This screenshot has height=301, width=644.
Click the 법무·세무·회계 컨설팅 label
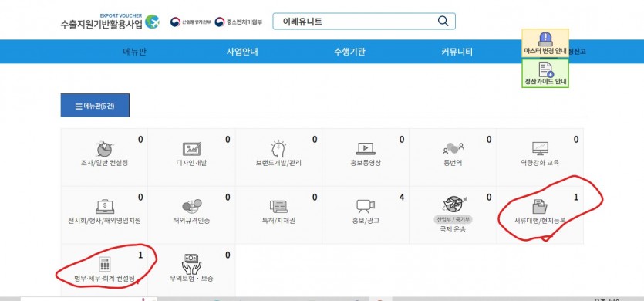coord(104,279)
